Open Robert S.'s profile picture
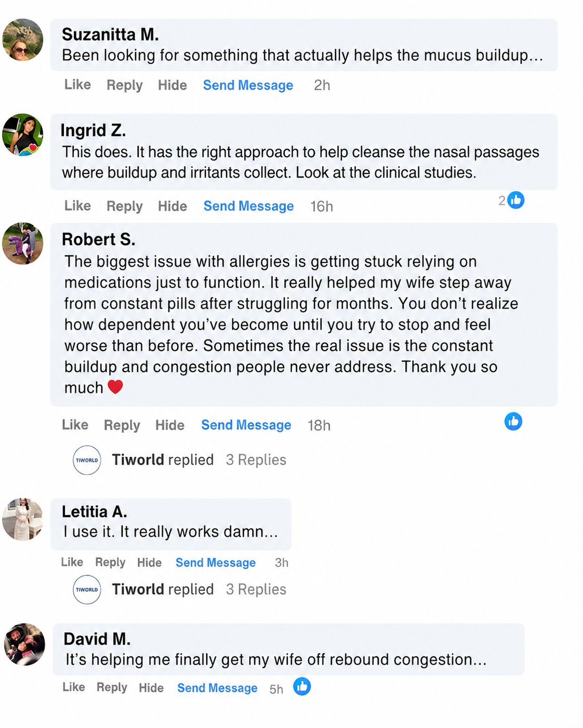Image resolution: width=583 pixels, height=728 pixels. 22,244
